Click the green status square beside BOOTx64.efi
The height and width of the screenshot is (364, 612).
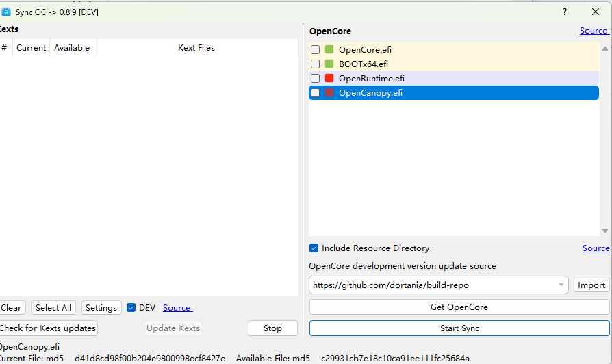329,64
